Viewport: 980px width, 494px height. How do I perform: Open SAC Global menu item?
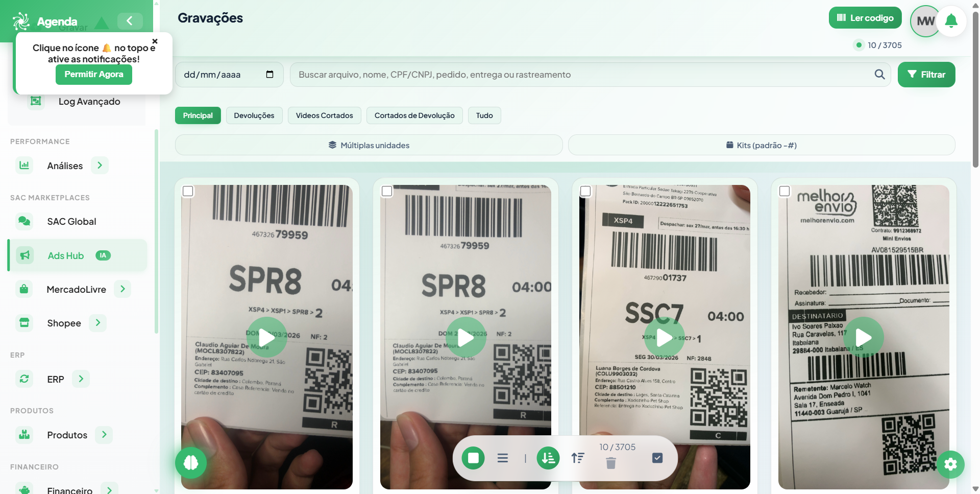click(x=71, y=221)
